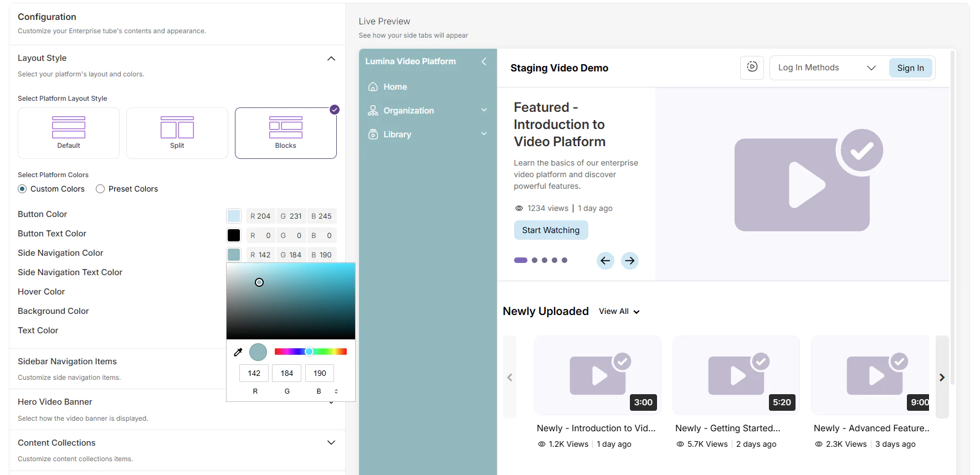Collapse the Layout Style section
This screenshot has height=475, width=980.
(x=331, y=59)
